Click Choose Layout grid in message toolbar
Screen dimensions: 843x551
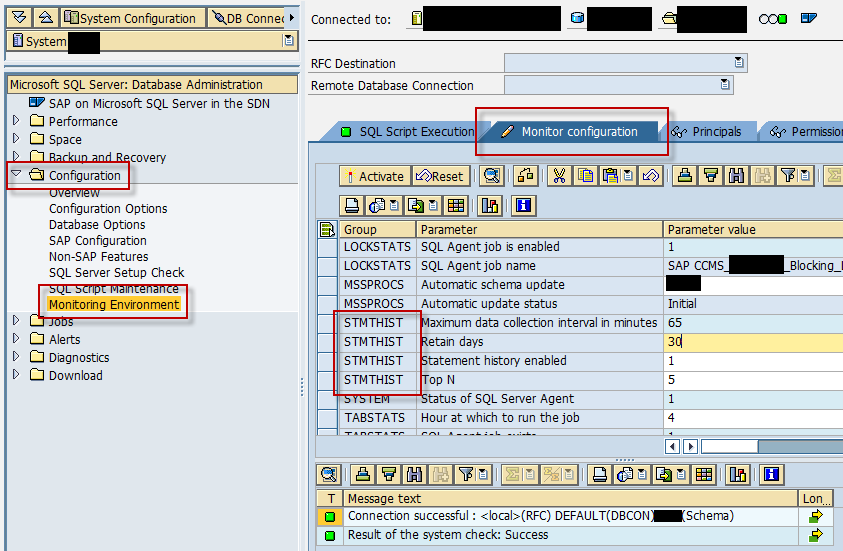pos(704,474)
